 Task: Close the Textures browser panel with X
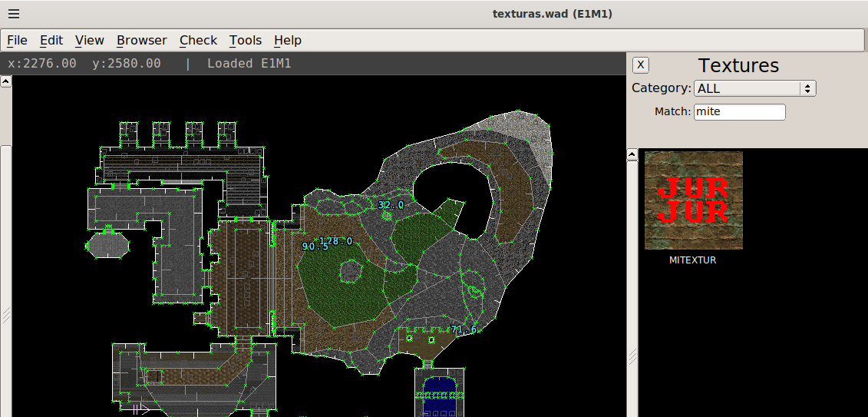(641, 65)
